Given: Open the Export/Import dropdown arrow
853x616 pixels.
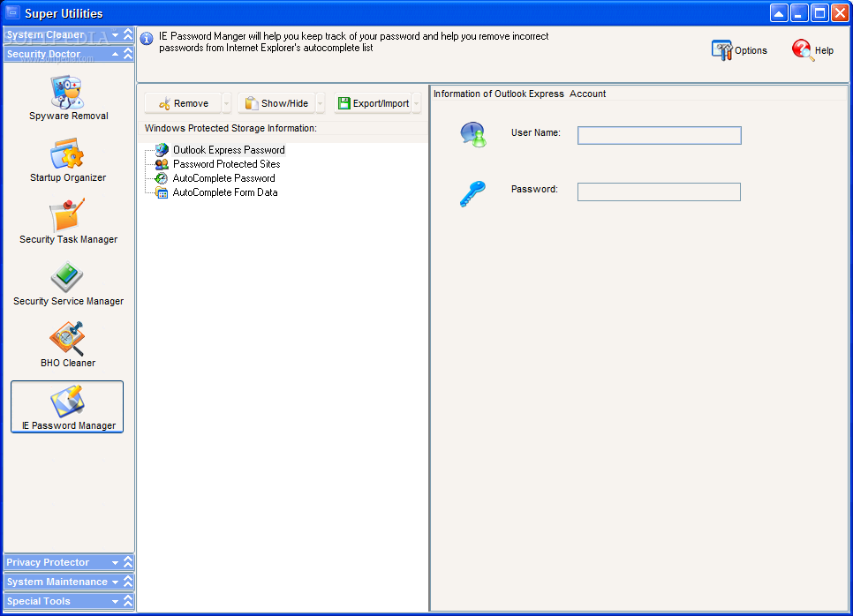Looking at the screenshot, I should pos(417,103).
